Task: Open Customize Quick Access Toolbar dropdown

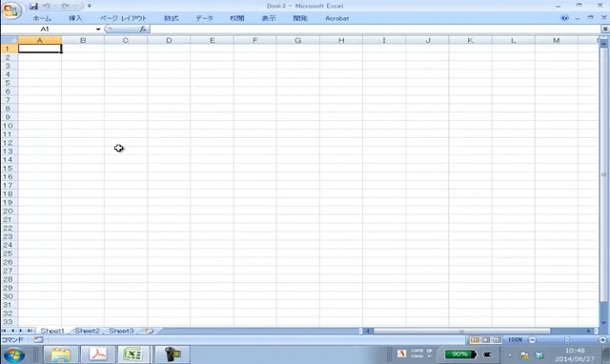Action: [90, 7]
